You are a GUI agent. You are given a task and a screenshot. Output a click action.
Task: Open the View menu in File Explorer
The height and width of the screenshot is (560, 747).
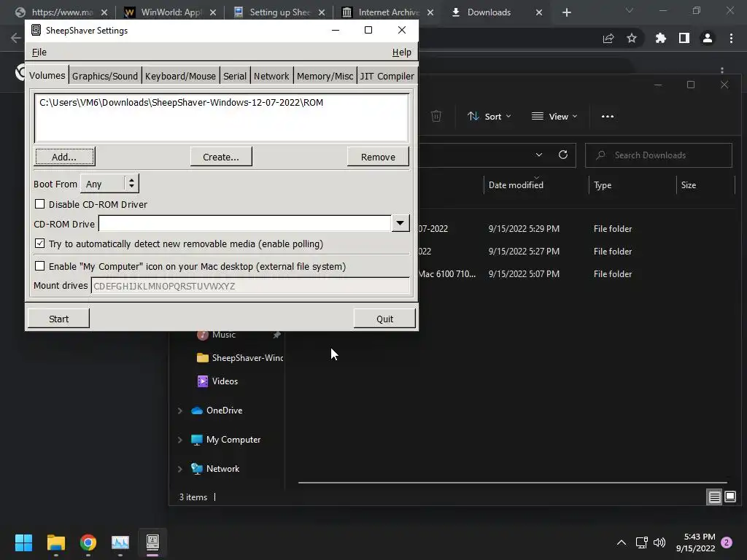point(554,116)
